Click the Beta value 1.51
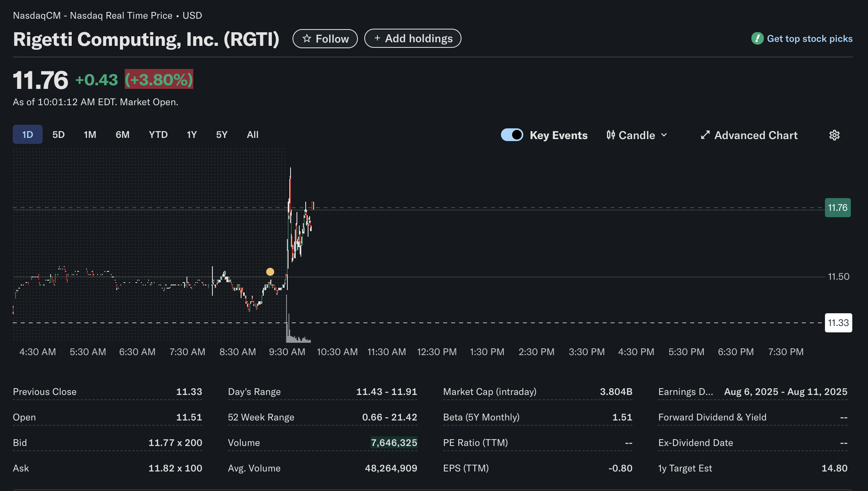 coord(622,417)
